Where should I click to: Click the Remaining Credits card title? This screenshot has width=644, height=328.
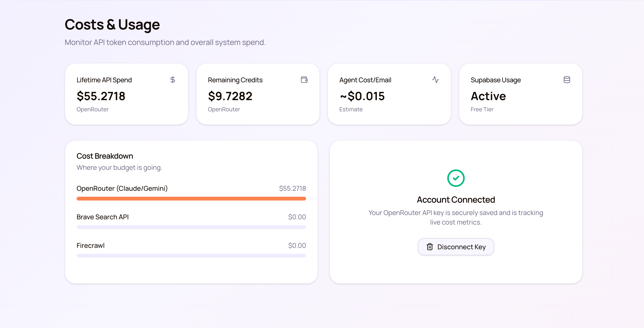pyautogui.click(x=235, y=80)
